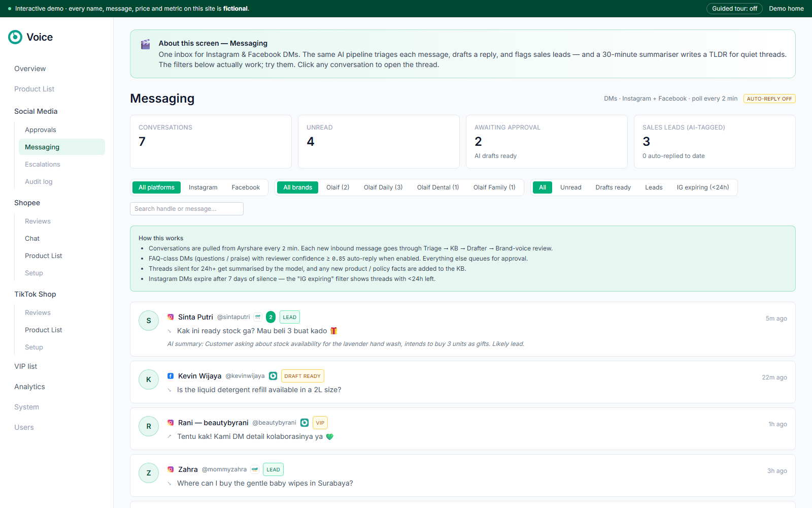
Task: Click the Awaiting Approval stat card
Action: pos(547,142)
